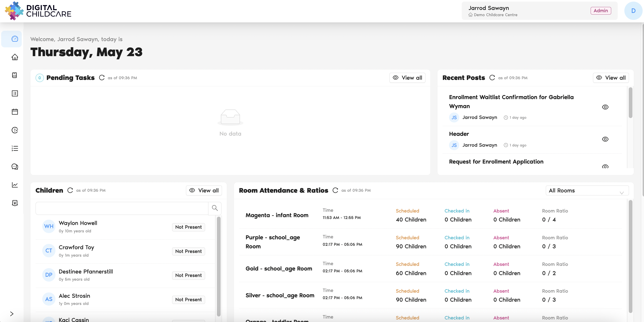Select the calendar icon in sidebar
This screenshot has height=322, width=644.
[x=15, y=112]
